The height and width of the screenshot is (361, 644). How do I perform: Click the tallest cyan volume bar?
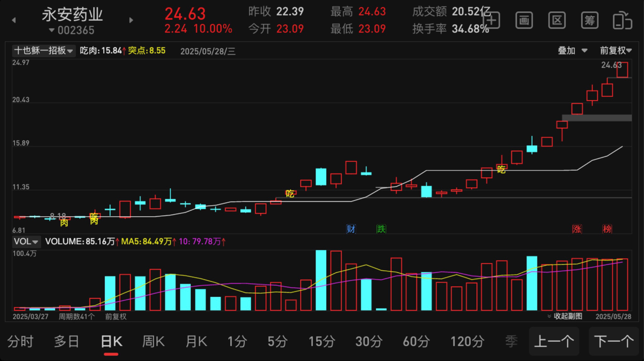pyautogui.click(x=321, y=280)
